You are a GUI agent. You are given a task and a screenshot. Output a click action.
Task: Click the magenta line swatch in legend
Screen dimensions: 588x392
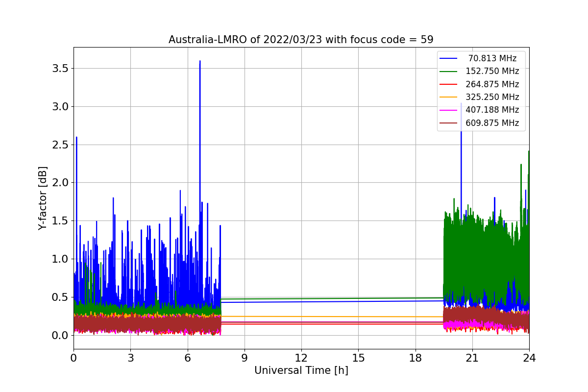point(449,110)
